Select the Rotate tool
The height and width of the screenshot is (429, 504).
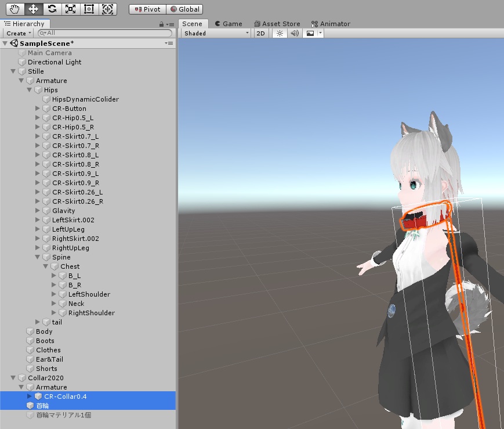52,9
